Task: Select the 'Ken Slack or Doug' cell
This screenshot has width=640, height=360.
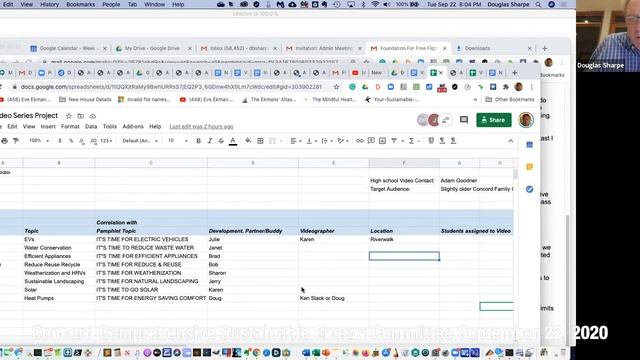Action: pos(333,298)
